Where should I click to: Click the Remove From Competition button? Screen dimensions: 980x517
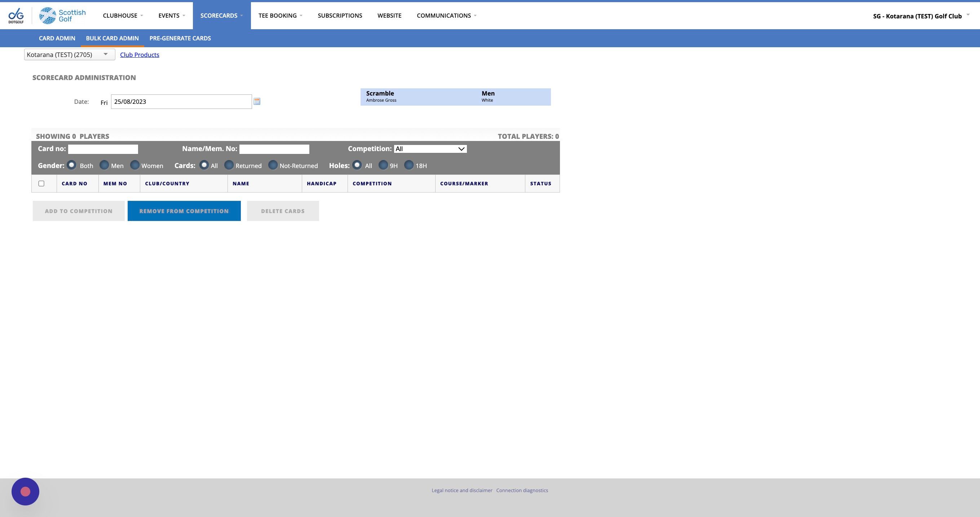point(184,211)
